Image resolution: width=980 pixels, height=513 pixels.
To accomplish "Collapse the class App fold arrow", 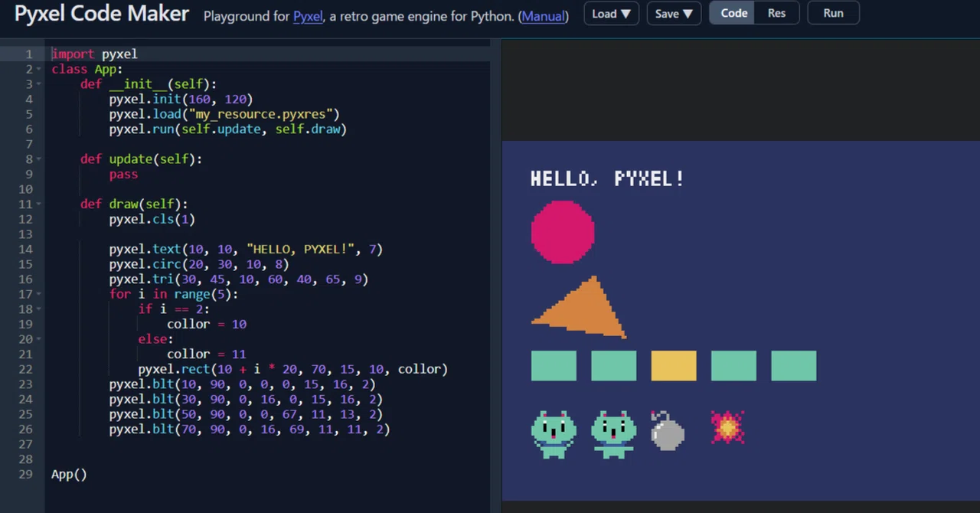I will pos(39,69).
